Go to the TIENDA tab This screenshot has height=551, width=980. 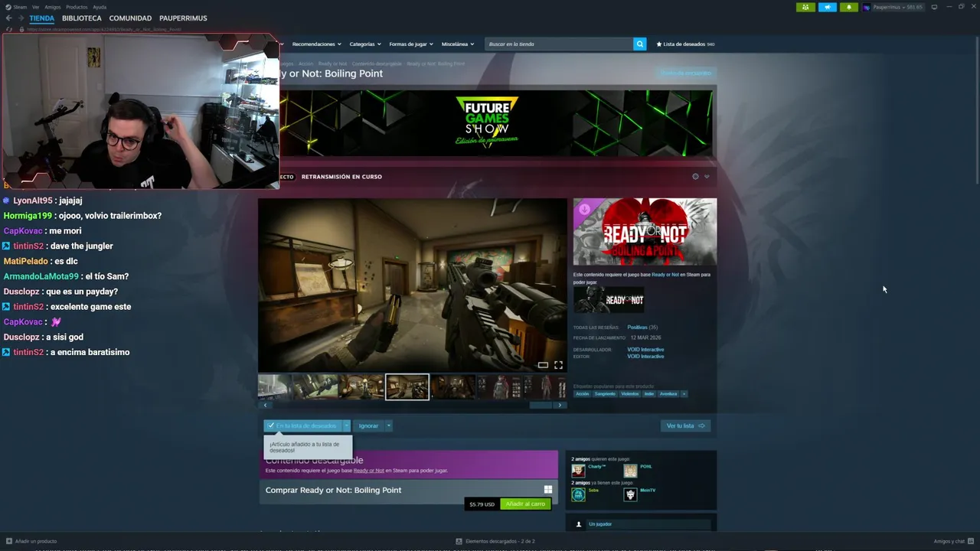tap(42, 18)
